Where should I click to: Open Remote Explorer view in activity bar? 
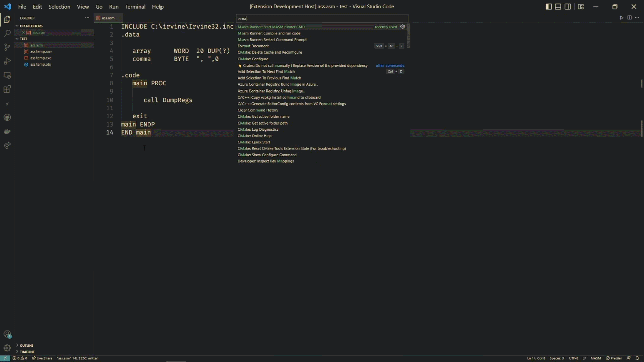click(x=7, y=75)
